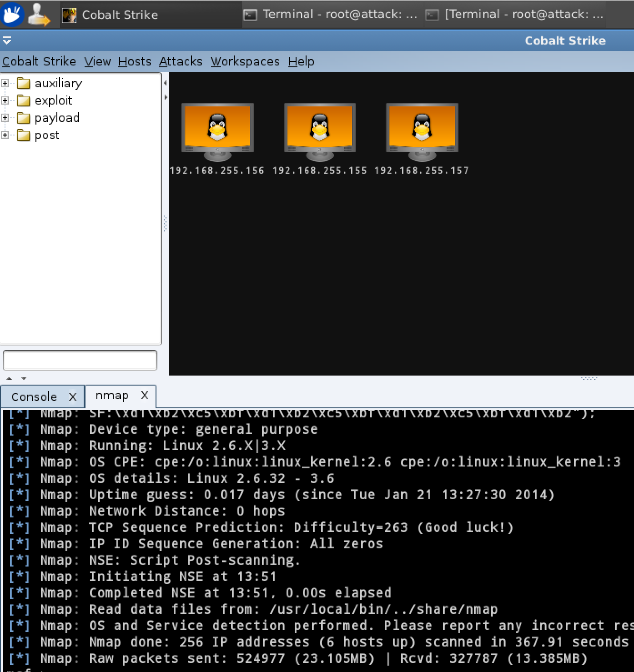Select host icon 192.168.255.155
634x672 pixels.
(320, 132)
